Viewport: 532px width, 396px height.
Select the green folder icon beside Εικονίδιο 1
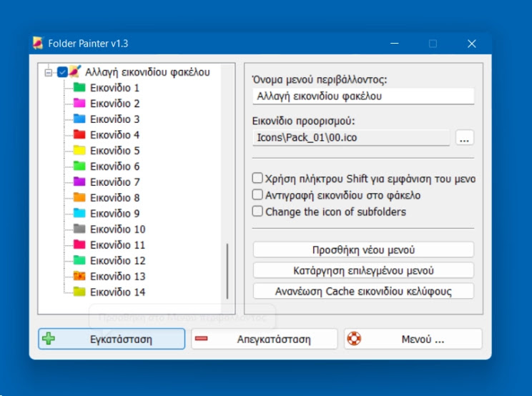coord(79,87)
